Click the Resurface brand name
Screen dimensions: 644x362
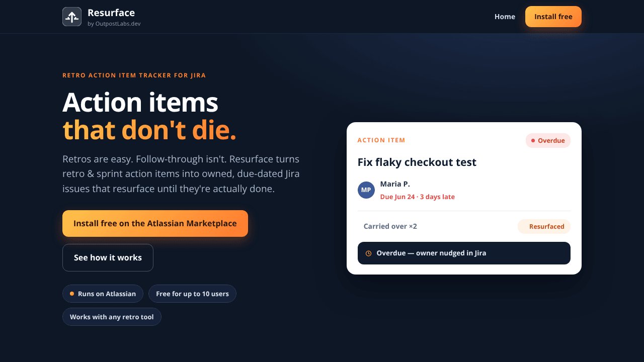click(x=111, y=13)
